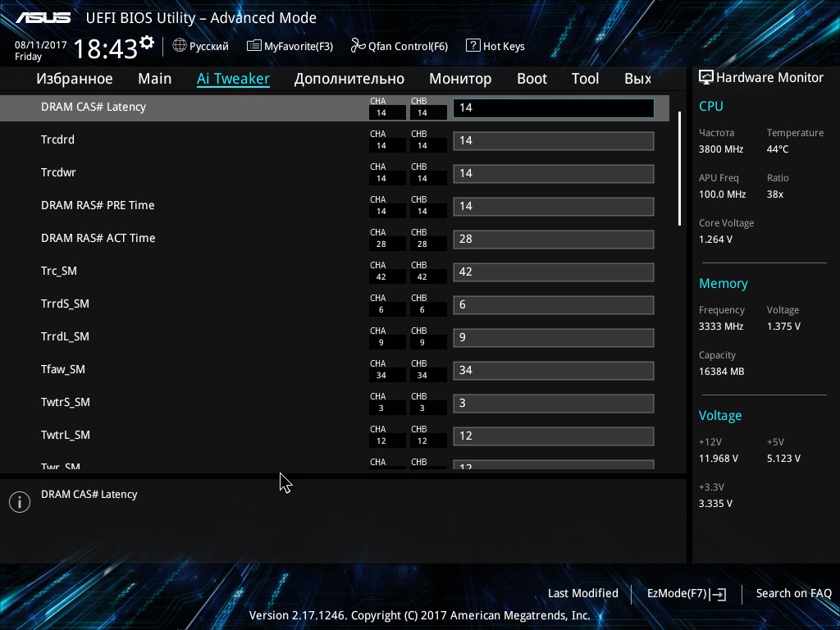
Task: Click the 16384 MB capacity value
Action: [721, 372]
